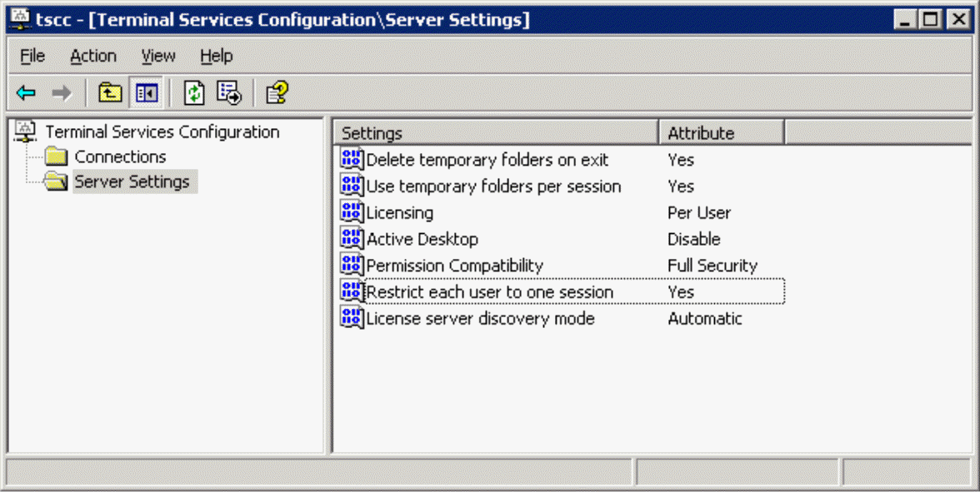Image resolution: width=980 pixels, height=492 pixels.
Task: Select License server discovery mode entry
Action: (480, 318)
